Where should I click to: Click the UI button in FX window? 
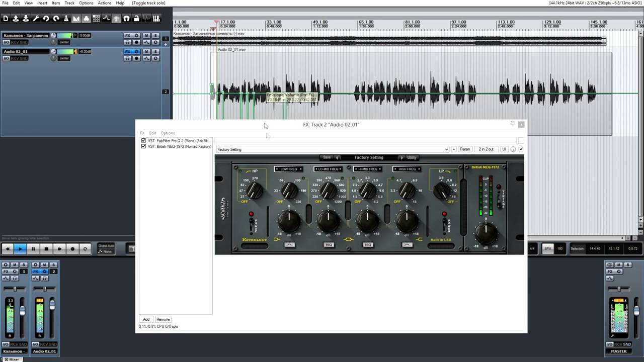[504, 149]
